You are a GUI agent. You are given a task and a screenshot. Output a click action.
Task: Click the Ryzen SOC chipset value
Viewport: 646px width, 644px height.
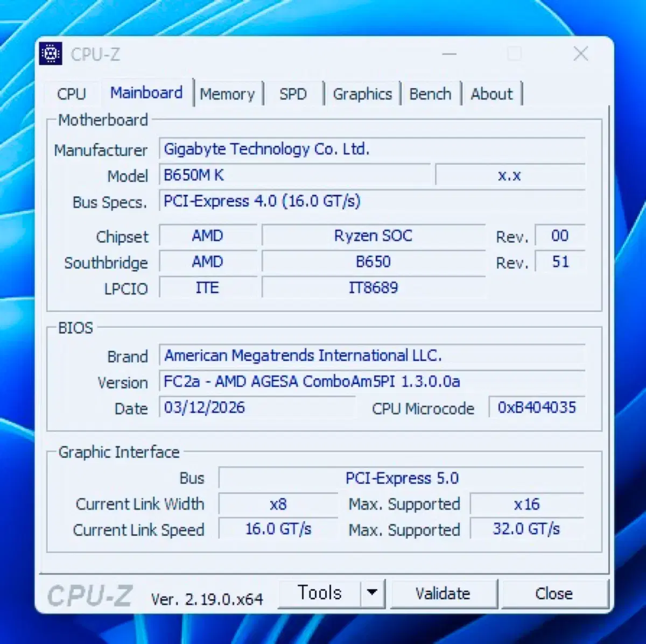tap(374, 236)
